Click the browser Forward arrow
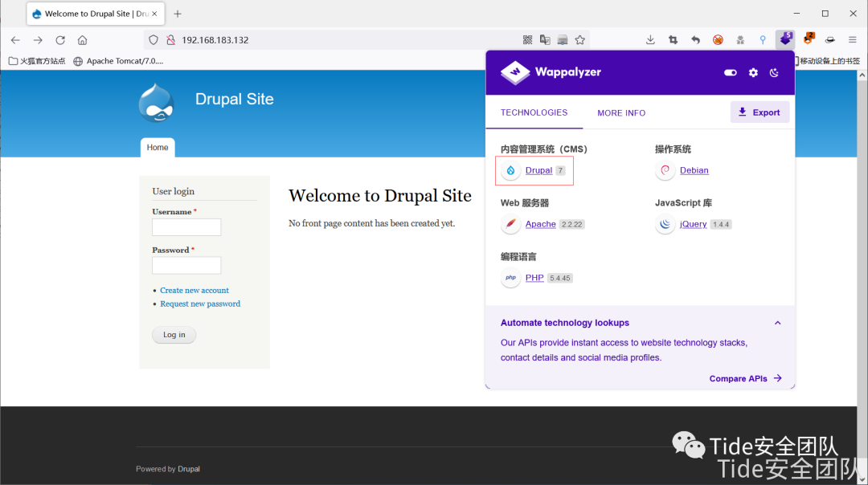The width and height of the screenshot is (868, 485). (x=38, y=40)
